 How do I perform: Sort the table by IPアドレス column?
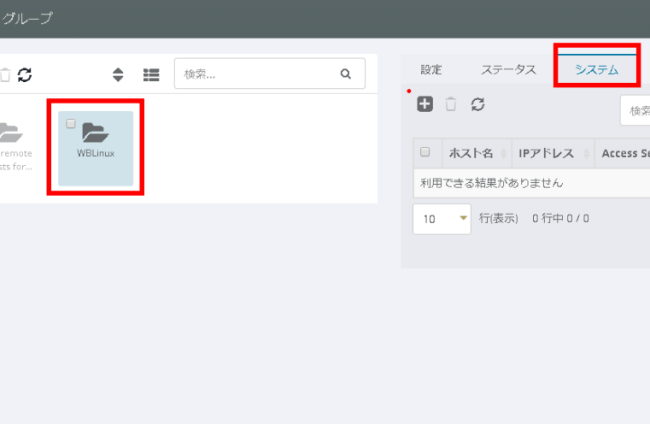coord(546,153)
